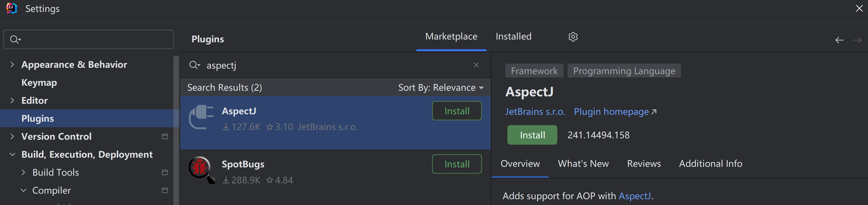Click the settings search magnifier icon

click(x=15, y=40)
